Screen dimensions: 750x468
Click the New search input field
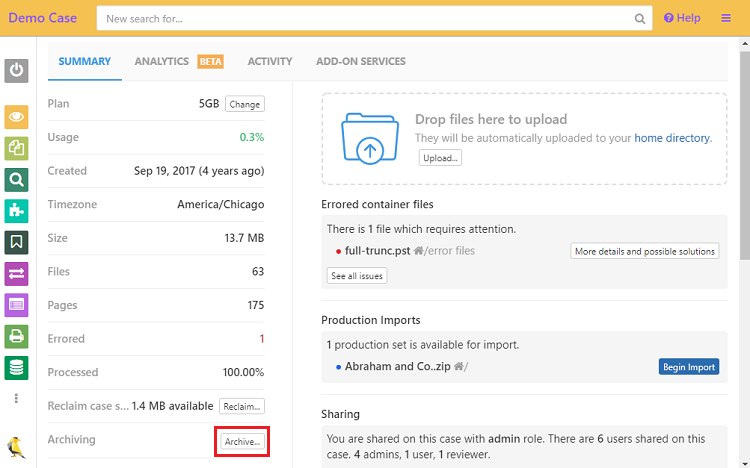click(366, 18)
